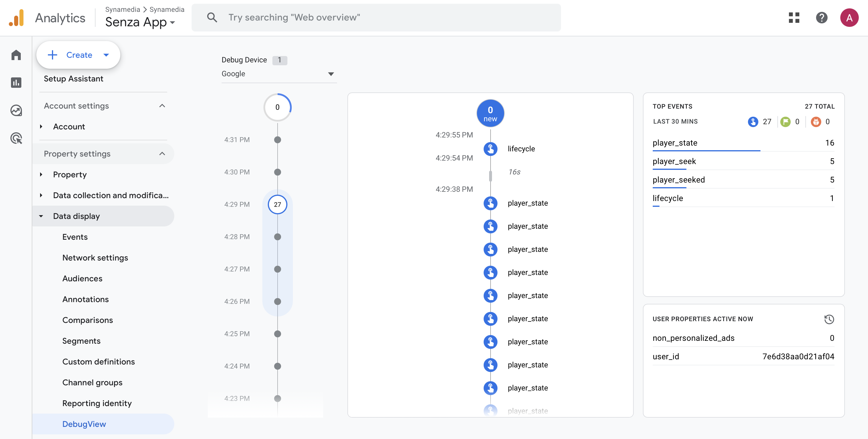Screen dimensions: 868x439
Task: Click the orange error events filter icon
Action: point(815,122)
